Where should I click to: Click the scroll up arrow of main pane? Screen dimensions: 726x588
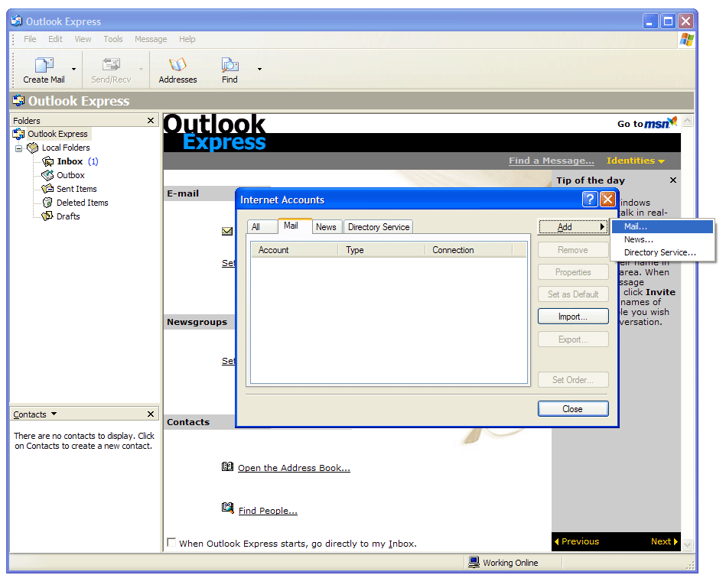(688, 121)
